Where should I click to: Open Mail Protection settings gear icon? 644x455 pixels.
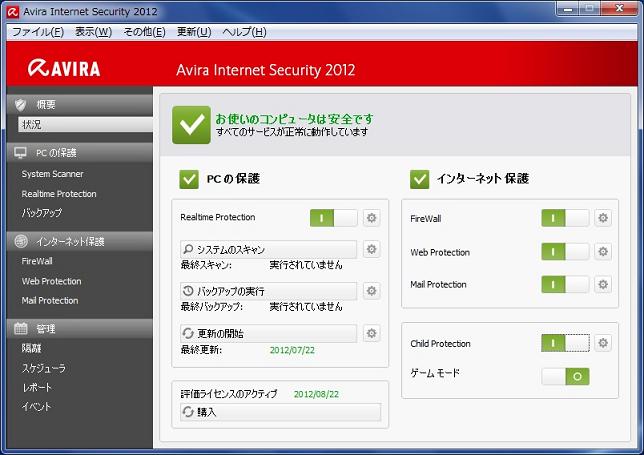pyautogui.click(x=603, y=284)
